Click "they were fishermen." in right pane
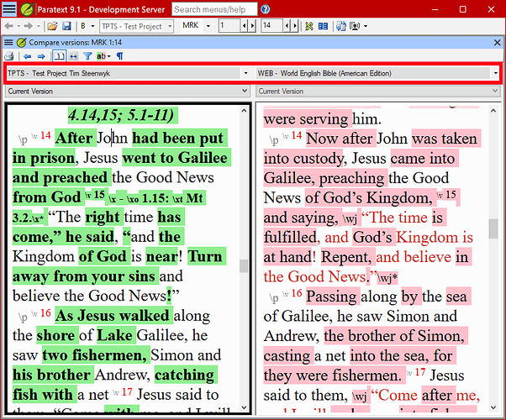Viewport: 506px width, 420px height. 333,375
